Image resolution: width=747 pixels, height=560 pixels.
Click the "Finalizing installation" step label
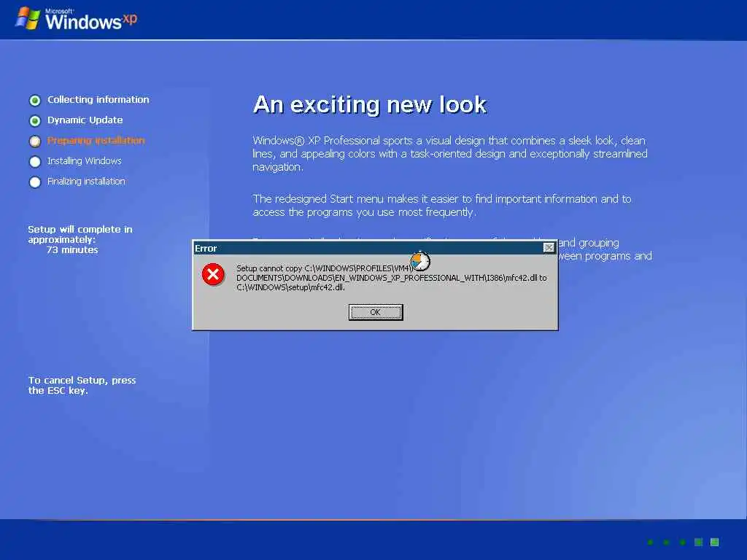coord(86,182)
